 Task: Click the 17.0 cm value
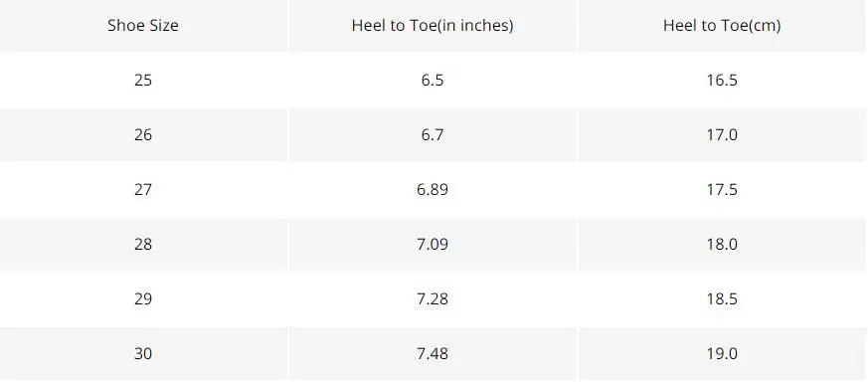click(722, 135)
